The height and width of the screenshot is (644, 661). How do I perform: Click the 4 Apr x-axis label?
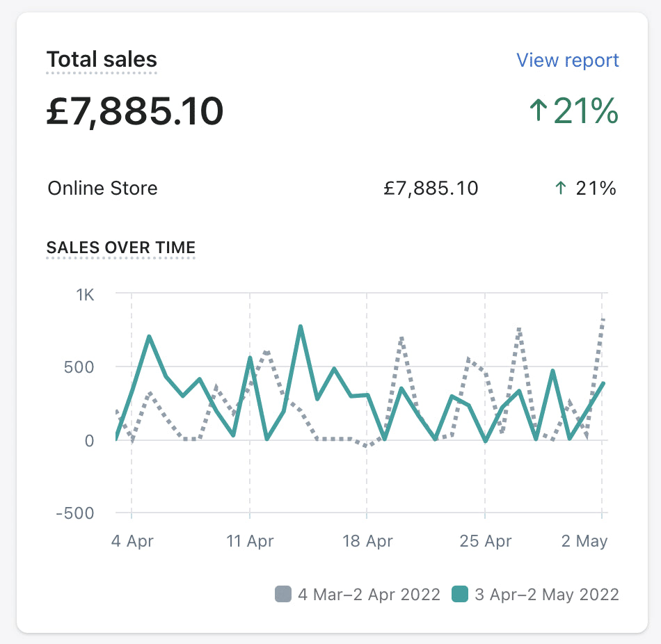pyautogui.click(x=132, y=541)
